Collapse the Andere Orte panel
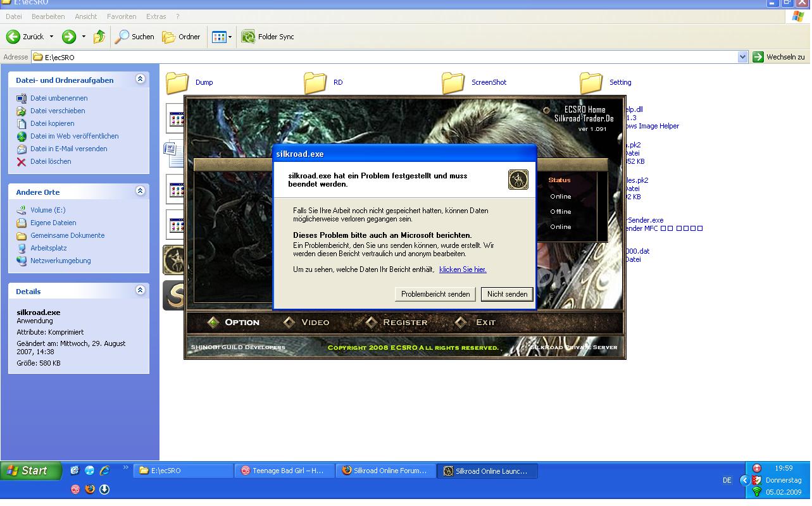812x506 pixels. (141, 191)
